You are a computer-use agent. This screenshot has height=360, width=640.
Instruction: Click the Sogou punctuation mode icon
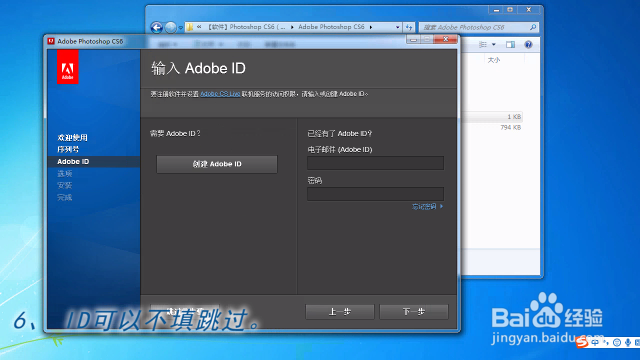point(606,343)
